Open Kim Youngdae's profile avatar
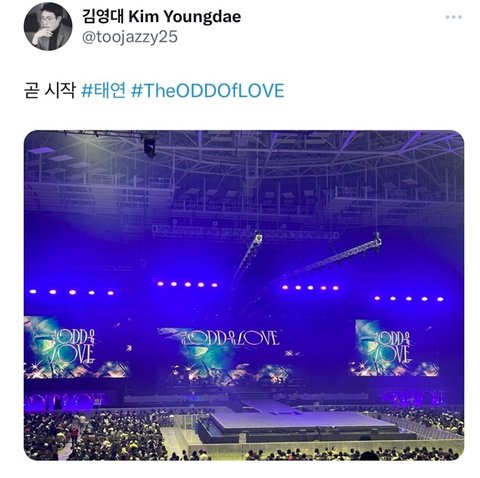This screenshot has height=478, width=480. pyautogui.click(x=48, y=26)
